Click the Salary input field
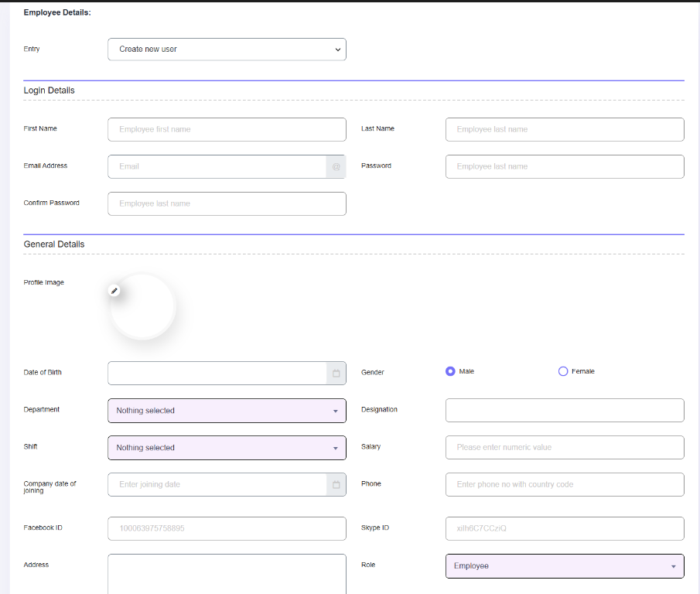This screenshot has height=594, width=700. (565, 447)
